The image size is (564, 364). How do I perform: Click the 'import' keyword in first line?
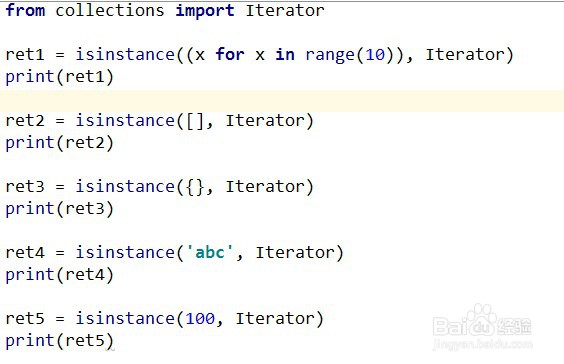[x=205, y=11]
